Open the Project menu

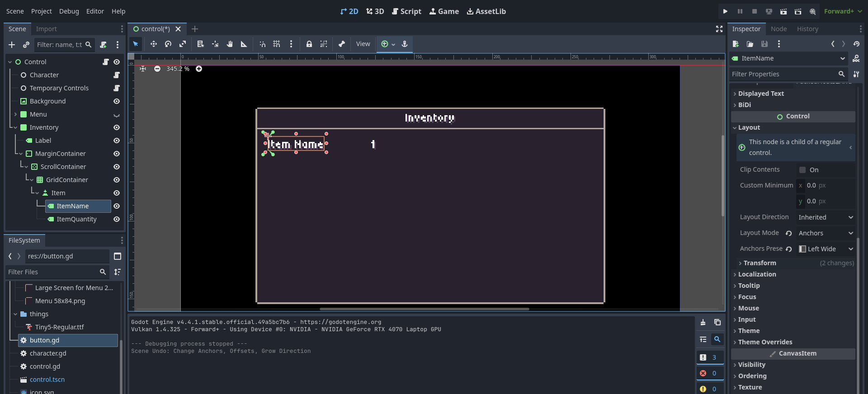pyautogui.click(x=41, y=11)
